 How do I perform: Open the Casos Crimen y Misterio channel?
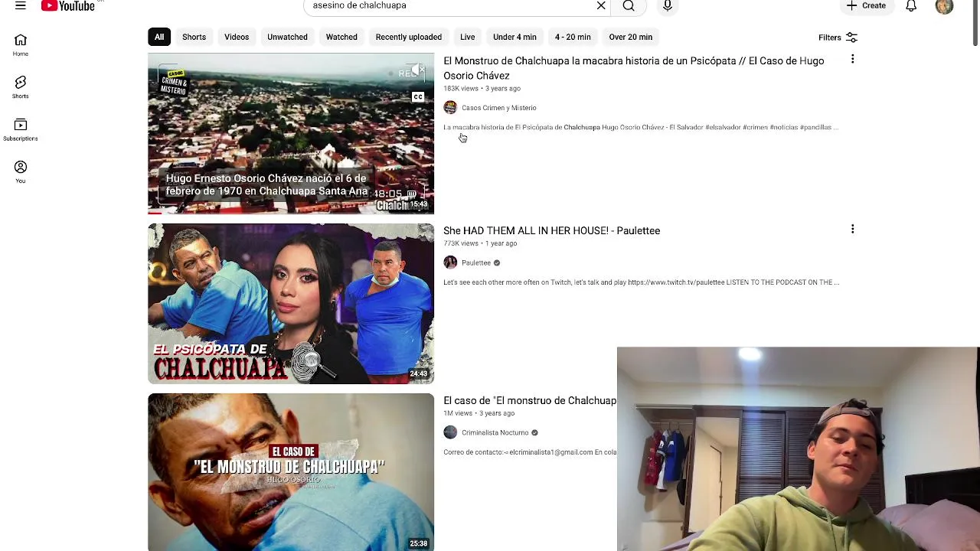coord(498,108)
